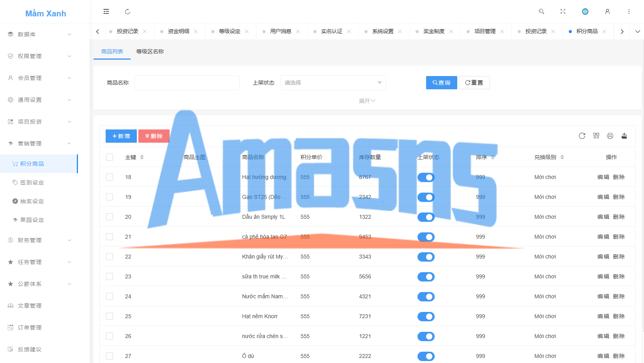The height and width of the screenshot is (363, 644).
Task: Click the 查询 search button
Action: point(441,83)
